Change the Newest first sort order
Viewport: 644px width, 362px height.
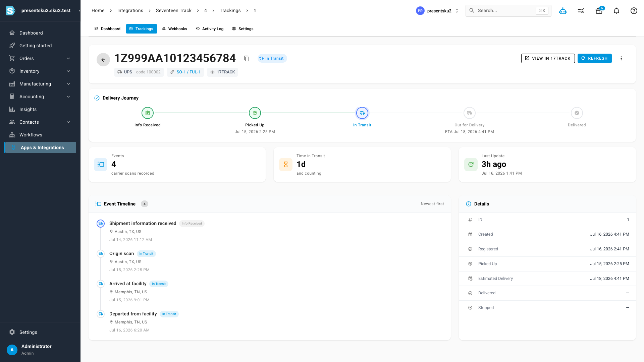point(432,204)
